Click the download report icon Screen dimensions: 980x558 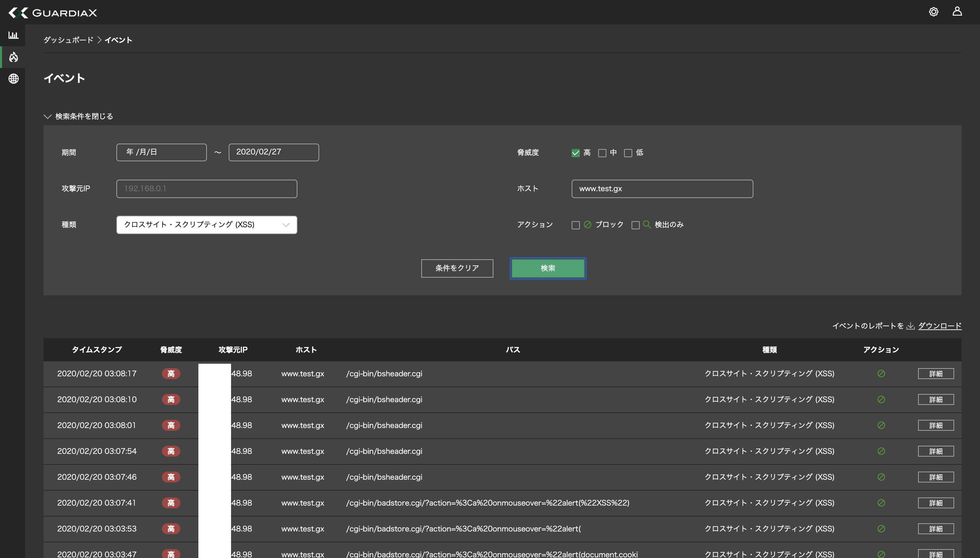(911, 326)
